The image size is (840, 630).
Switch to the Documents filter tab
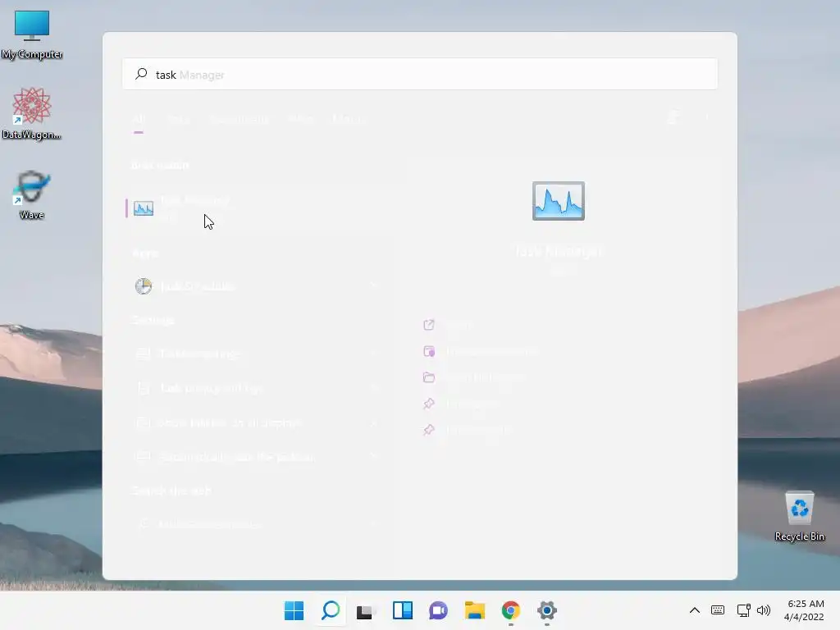click(239, 119)
